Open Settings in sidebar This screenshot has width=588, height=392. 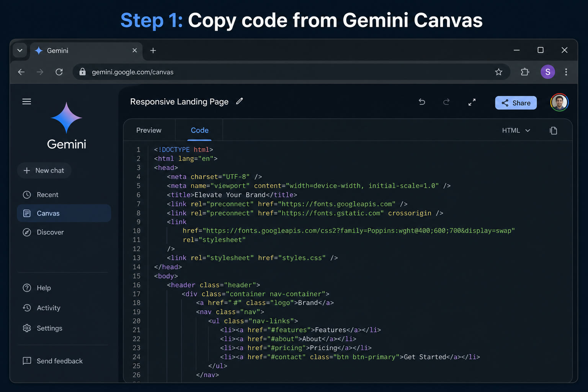click(64, 328)
